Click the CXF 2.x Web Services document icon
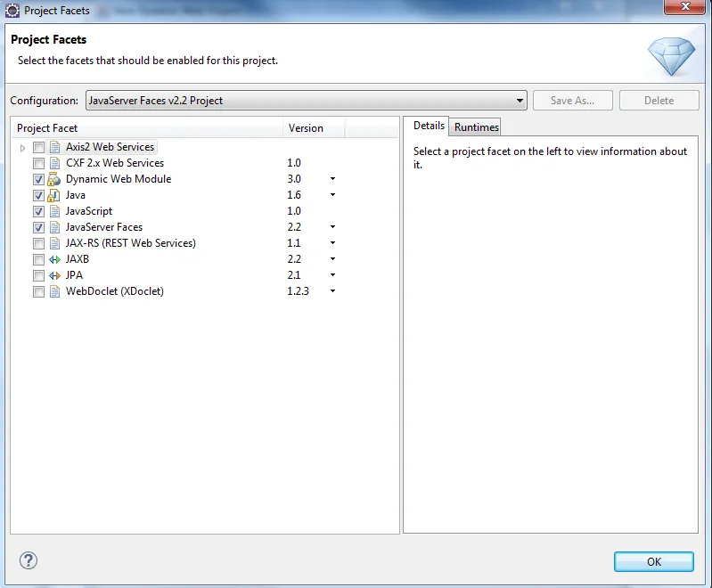The height and width of the screenshot is (588, 712). [x=54, y=163]
